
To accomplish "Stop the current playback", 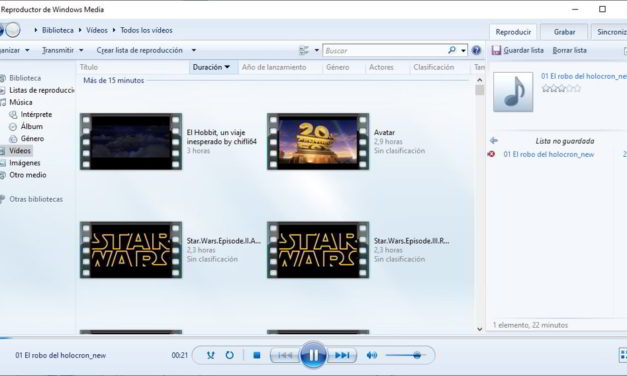I will click(257, 355).
